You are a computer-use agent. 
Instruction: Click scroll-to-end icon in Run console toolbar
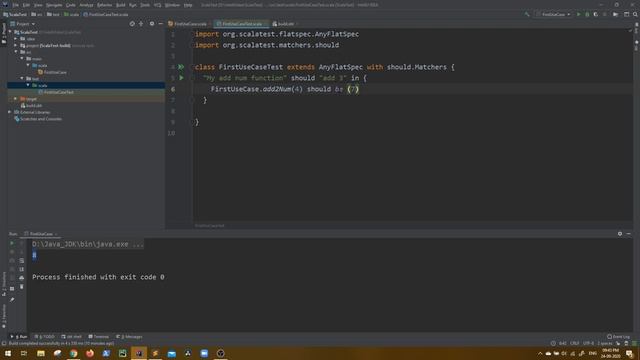22,269
